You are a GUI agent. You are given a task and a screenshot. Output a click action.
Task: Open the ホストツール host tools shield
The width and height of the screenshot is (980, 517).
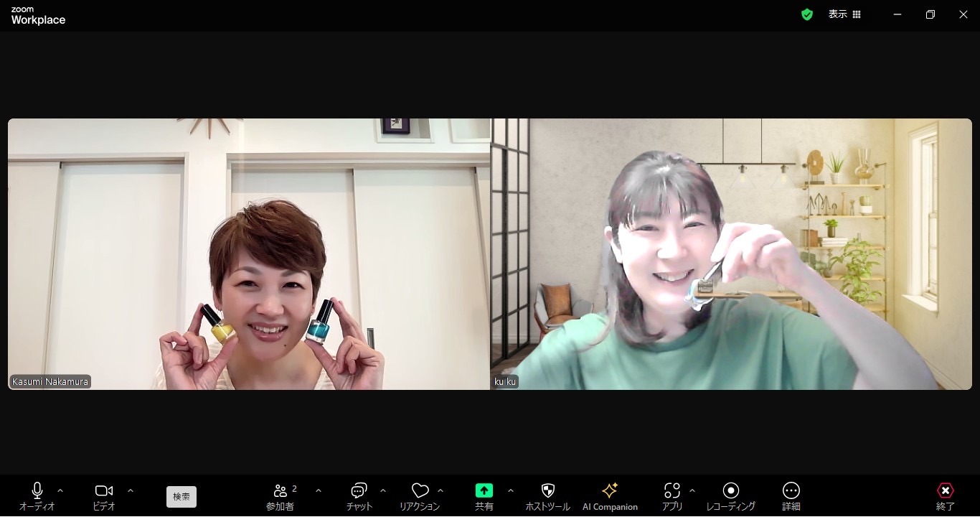(548, 491)
